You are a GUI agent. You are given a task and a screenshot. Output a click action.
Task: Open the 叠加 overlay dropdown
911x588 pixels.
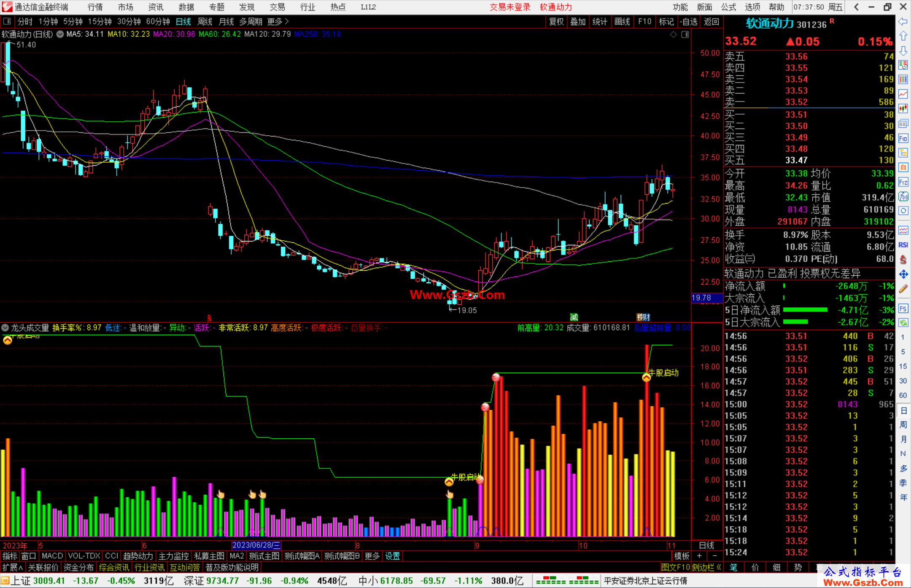578,21
